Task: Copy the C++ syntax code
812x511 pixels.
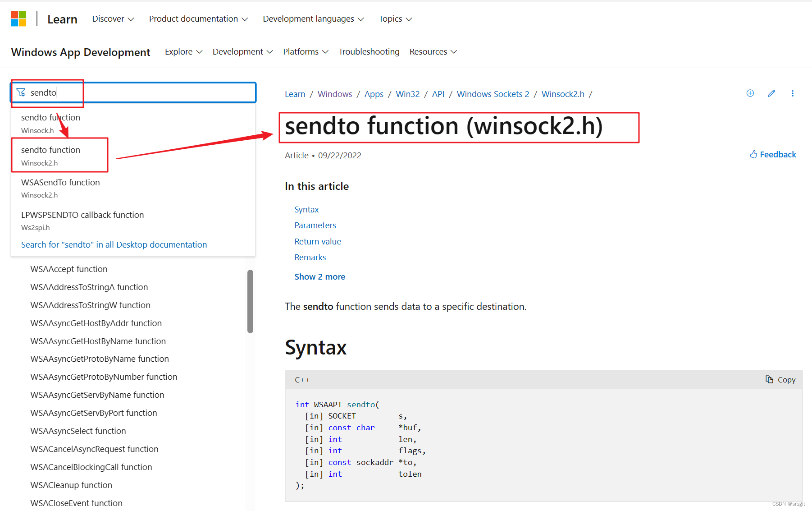Action: click(x=780, y=380)
